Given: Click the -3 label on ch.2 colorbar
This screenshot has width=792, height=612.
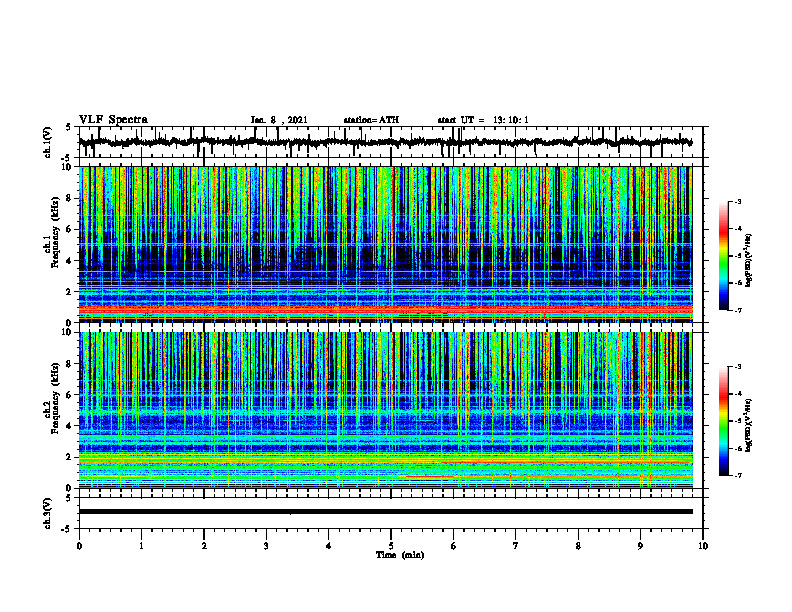Looking at the screenshot, I should (x=737, y=367).
